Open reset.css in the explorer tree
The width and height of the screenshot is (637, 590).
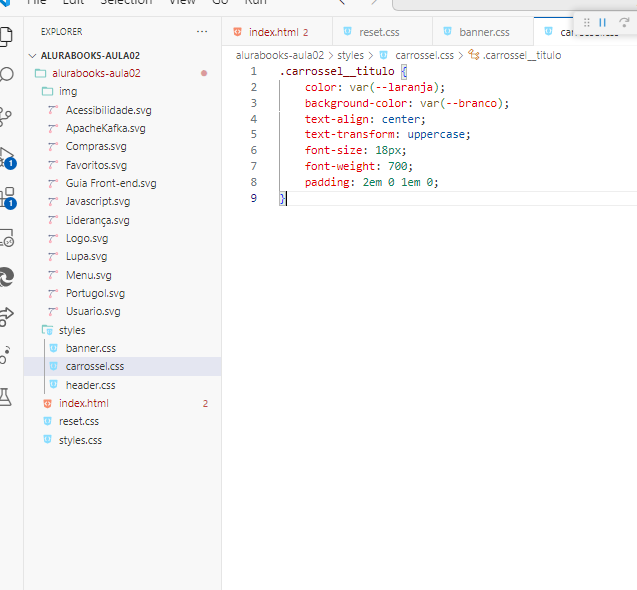click(122, 421)
